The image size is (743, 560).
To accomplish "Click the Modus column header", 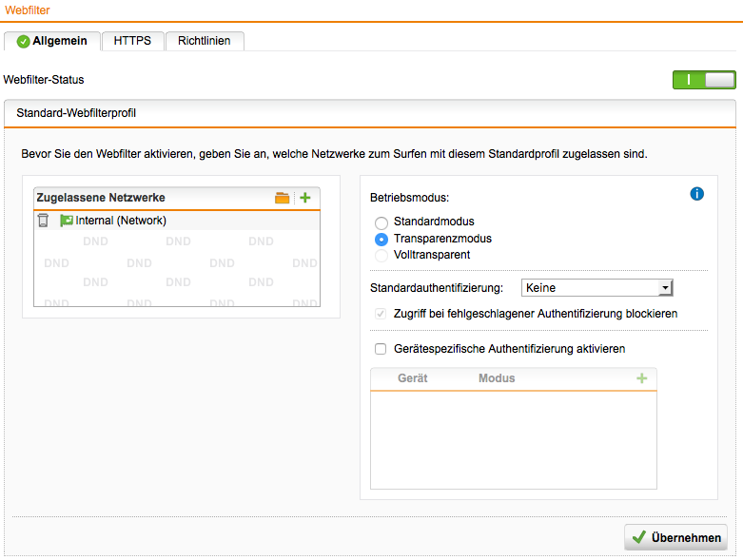I will pyautogui.click(x=497, y=378).
